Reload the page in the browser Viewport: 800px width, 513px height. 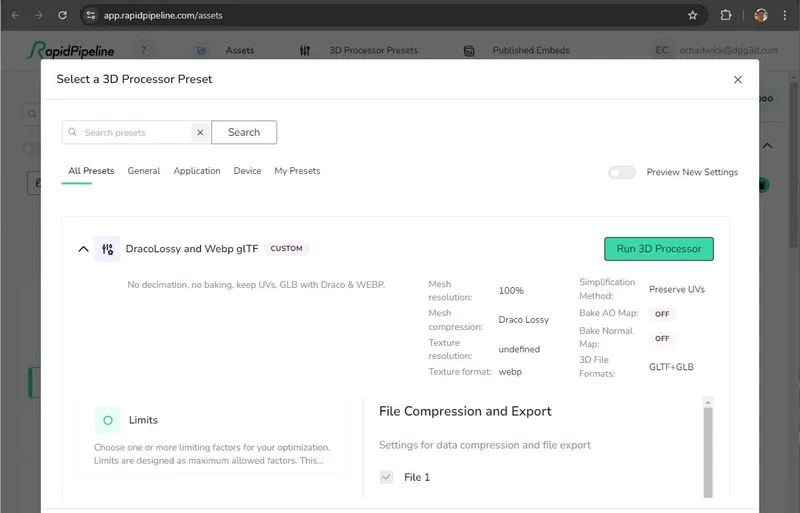point(62,15)
